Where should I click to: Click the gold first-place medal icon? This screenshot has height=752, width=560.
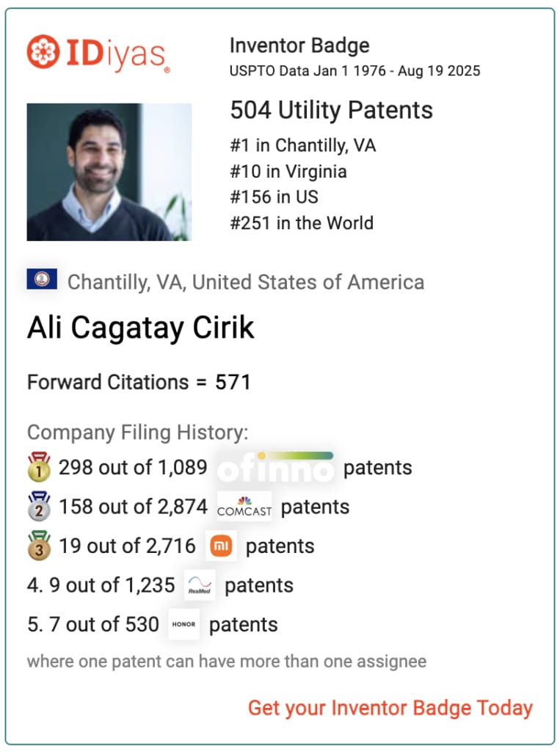pos(38,468)
